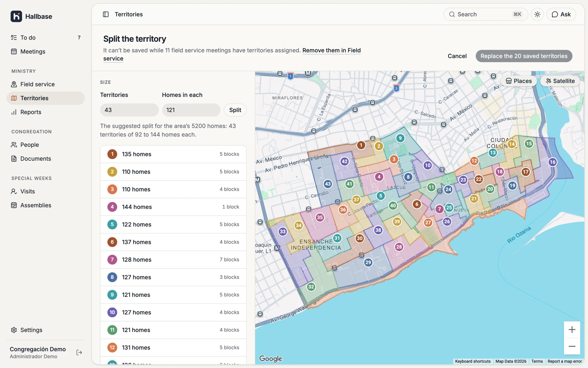Screen dimensions: 588x368
Task: Click map marker 15
Action: pos(529,144)
